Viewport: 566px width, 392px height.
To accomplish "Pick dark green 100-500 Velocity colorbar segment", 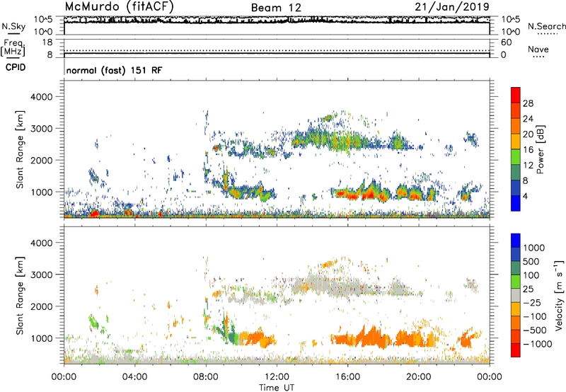I will point(516,268).
